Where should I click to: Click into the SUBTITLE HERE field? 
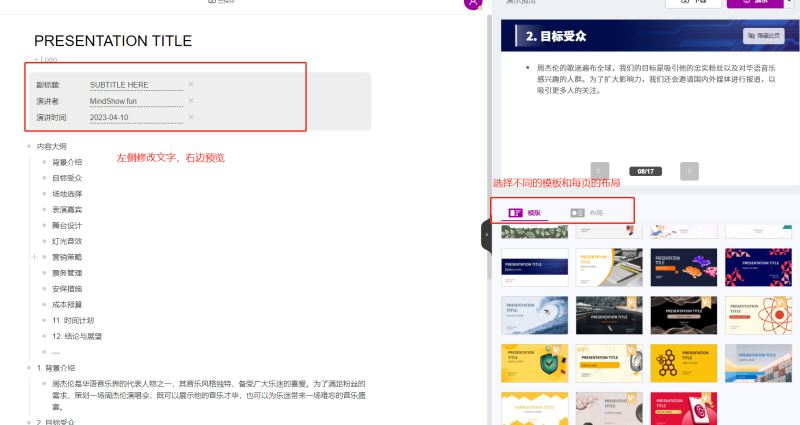pyautogui.click(x=136, y=85)
